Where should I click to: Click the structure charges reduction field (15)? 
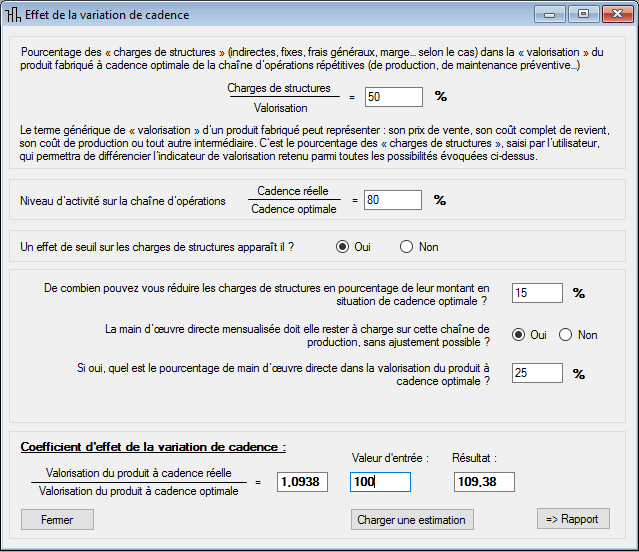[537, 293]
